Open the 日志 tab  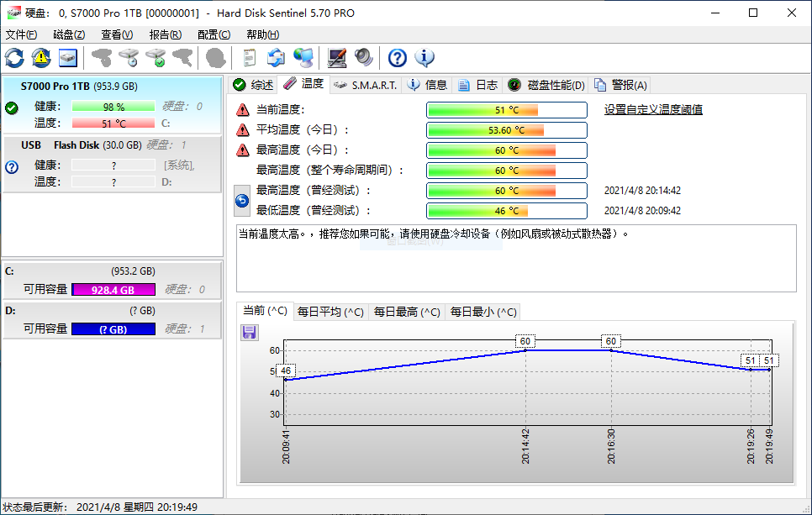coord(478,85)
